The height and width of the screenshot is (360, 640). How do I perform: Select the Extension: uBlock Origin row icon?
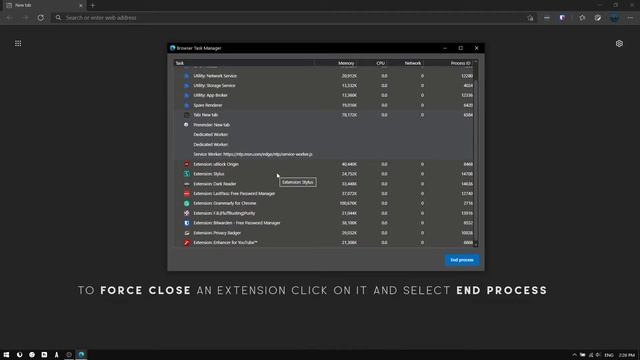pos(187,164)
